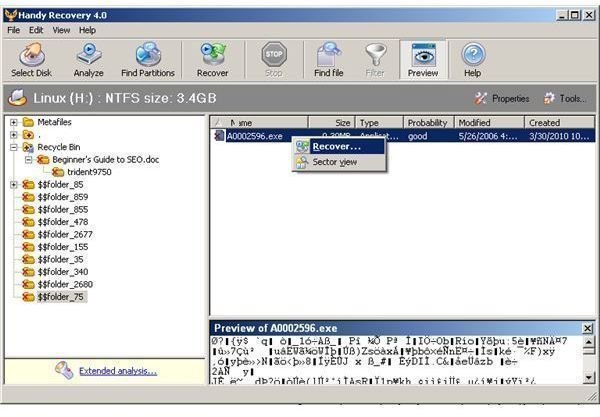Screen dimensions: 600x417
Task: Click the Recover icon in context menu
Action: (x=302, y=147)
